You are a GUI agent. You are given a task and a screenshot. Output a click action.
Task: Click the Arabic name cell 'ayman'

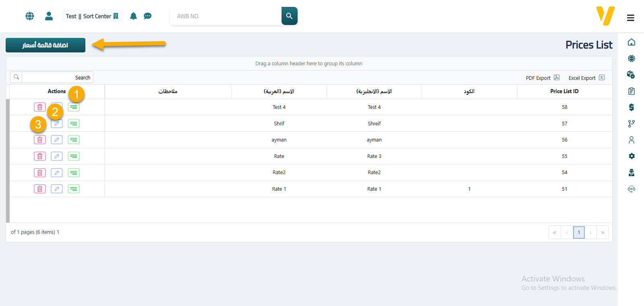tap(279, 140)
